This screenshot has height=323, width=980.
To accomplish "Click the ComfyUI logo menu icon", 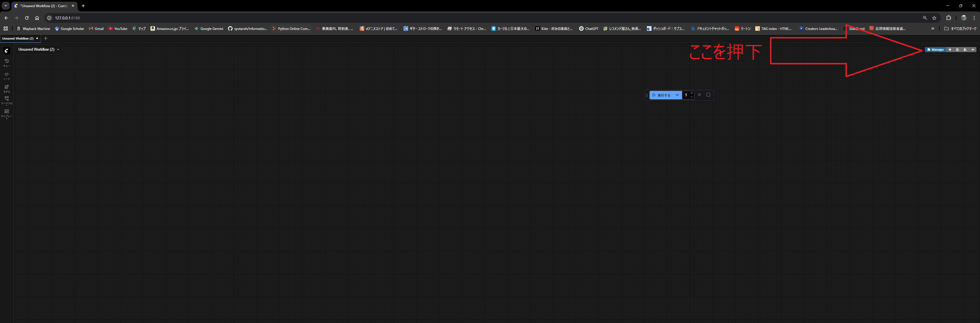I will pos(7,51).
